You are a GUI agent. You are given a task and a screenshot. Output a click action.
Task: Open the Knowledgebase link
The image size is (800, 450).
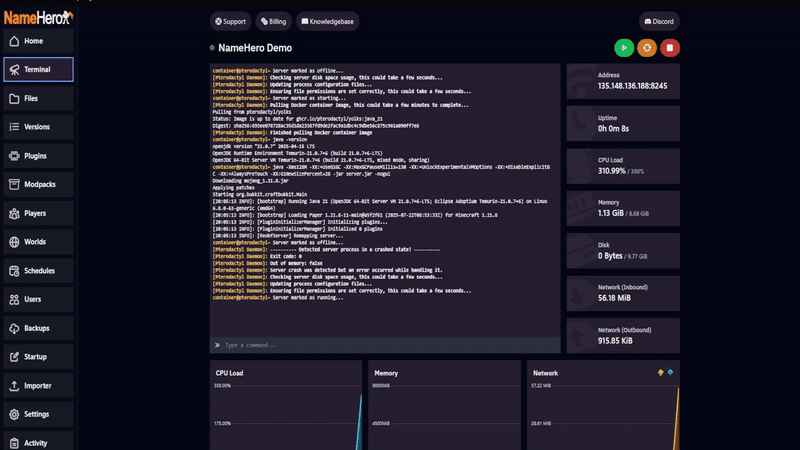click(328, 21)
